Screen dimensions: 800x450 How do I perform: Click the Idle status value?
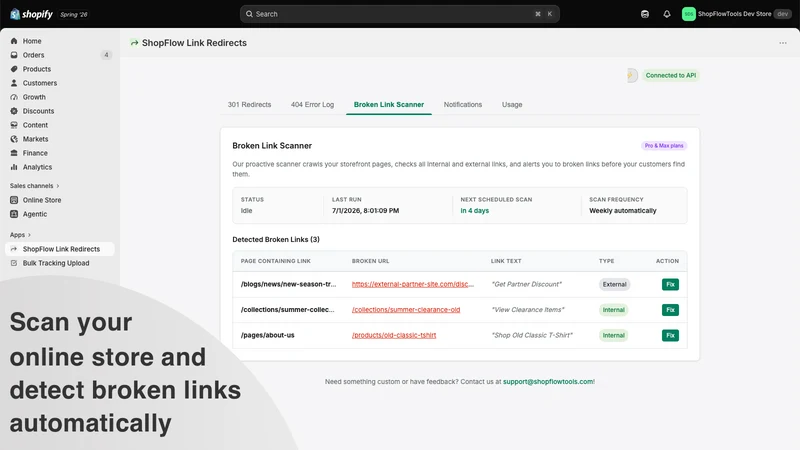pos(246,211)
